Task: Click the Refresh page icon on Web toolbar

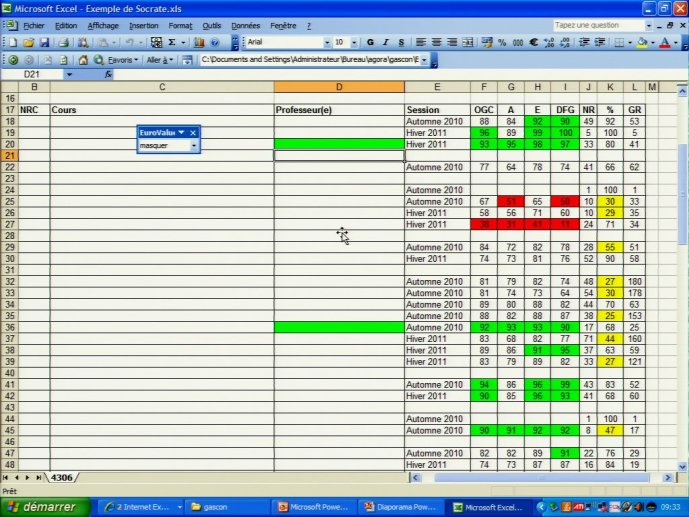Action: [64, 60]
